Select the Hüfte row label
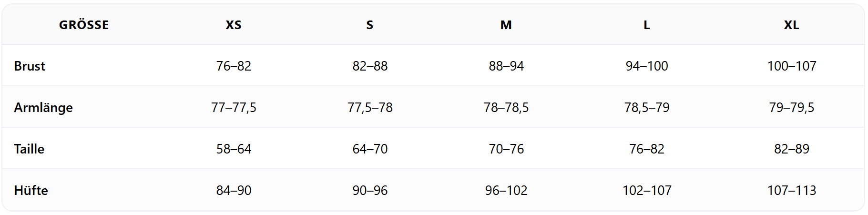The height and width of the screenshot is (215, 868). pos(31,190)
